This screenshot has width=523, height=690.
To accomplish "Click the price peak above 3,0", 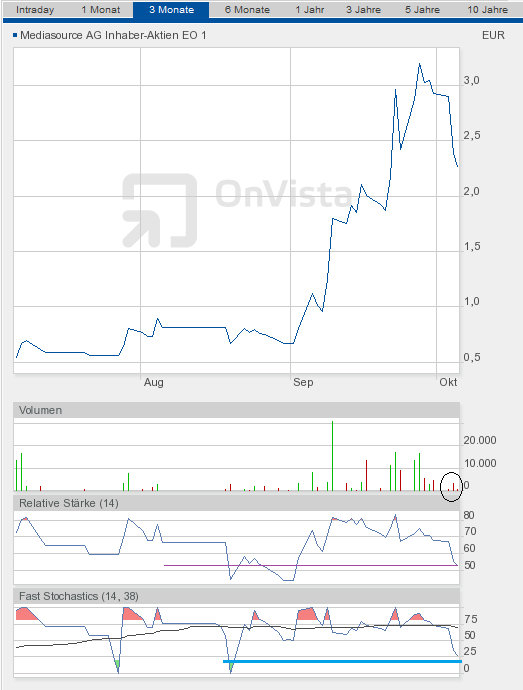I will (420, 64).
